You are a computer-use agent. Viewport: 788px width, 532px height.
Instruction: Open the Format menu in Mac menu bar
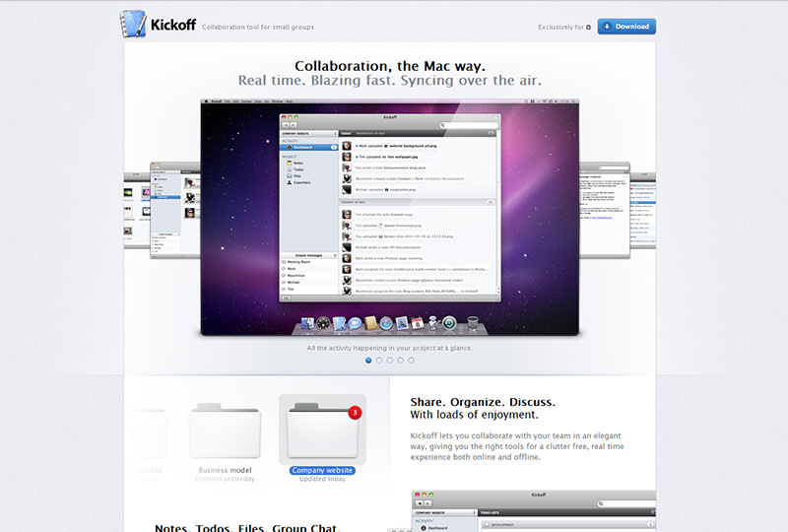[x=247, y=101]
